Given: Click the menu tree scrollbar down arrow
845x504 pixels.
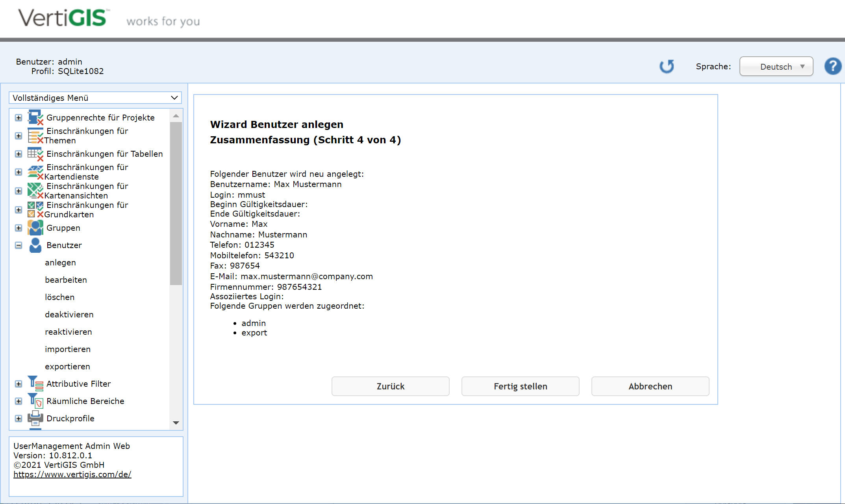Looking at the screenshot, I should tap(176, 423).
